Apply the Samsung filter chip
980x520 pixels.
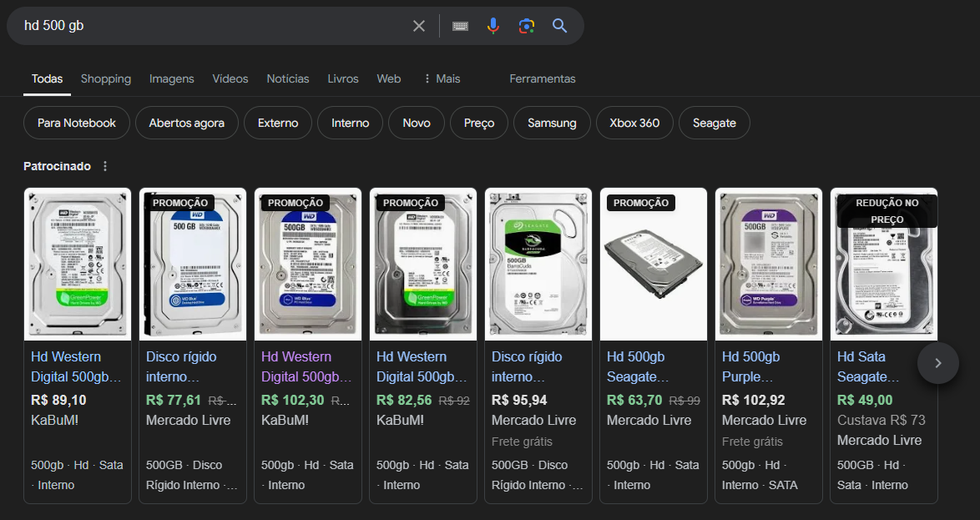552,124
